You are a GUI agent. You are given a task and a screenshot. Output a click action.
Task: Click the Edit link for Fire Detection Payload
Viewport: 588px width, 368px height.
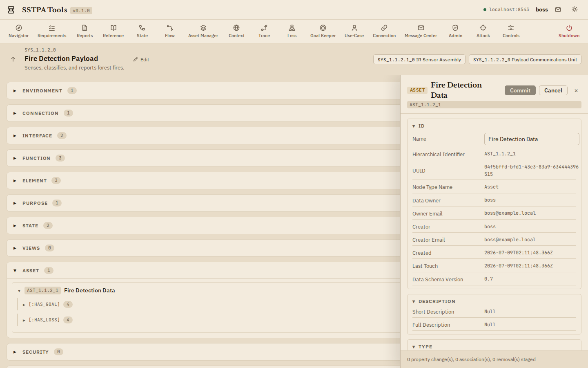coord(141,60)
